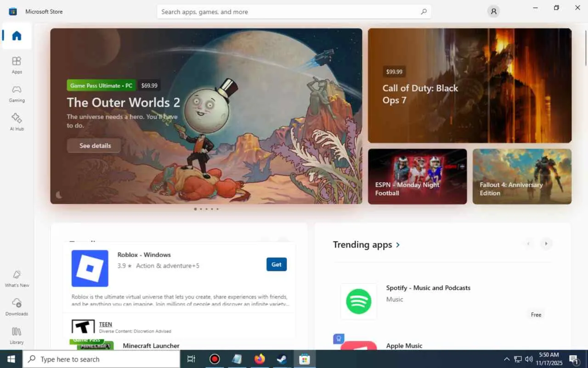Click the taskbar clock showing 5:50 AM

[x=548, y=359]
